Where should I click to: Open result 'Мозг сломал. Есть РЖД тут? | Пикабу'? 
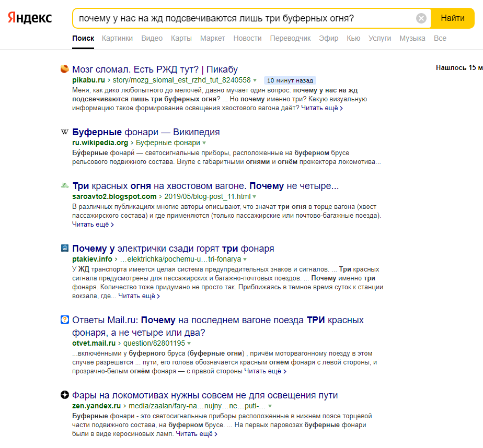tap(155, 69)
